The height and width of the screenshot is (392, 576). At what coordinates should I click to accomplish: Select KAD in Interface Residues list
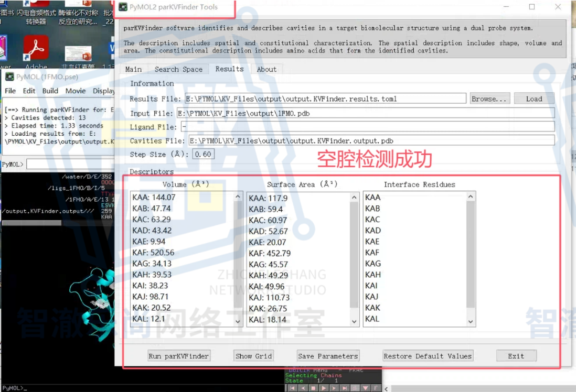373,230
